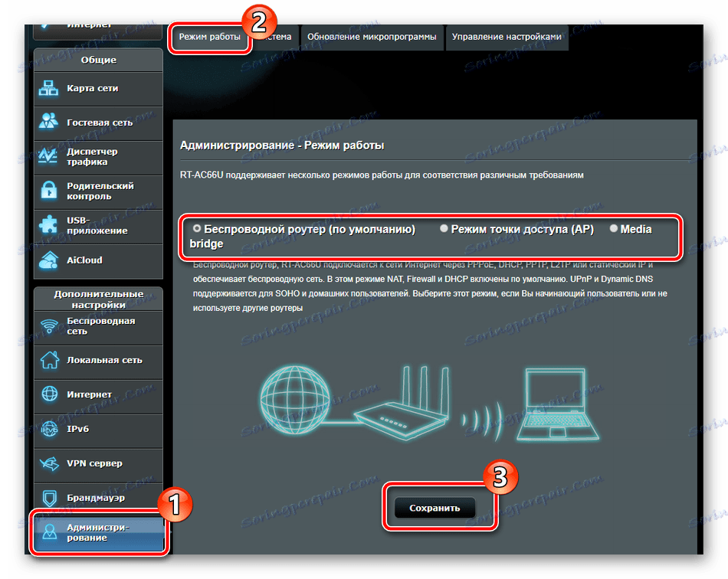Open AiCloud menu entry
Screen dimensions: 728x579
(98, 260)
